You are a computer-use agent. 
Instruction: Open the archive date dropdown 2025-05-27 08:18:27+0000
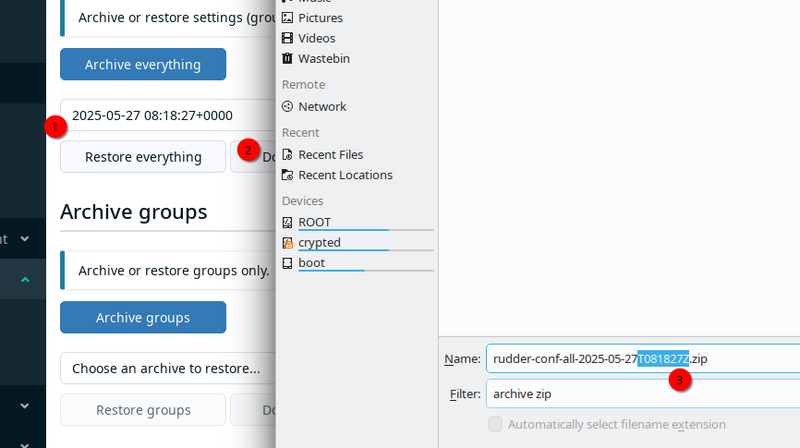(x=168, y=115)
